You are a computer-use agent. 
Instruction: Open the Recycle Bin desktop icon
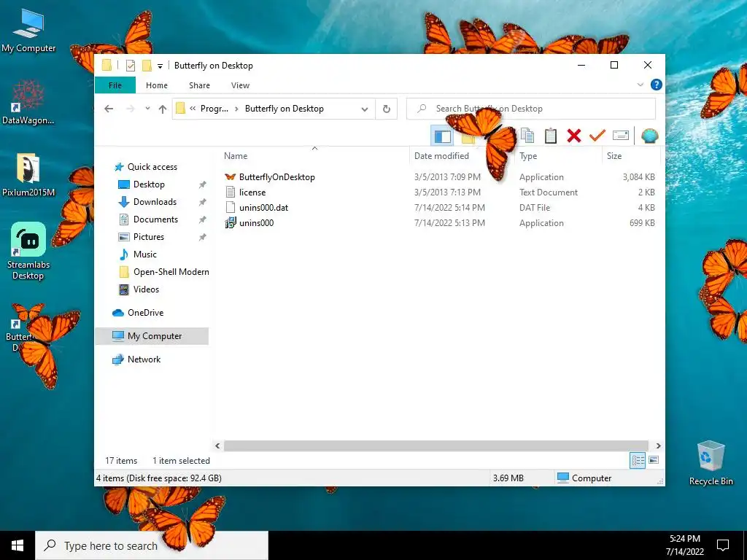(x=711, y=463)
